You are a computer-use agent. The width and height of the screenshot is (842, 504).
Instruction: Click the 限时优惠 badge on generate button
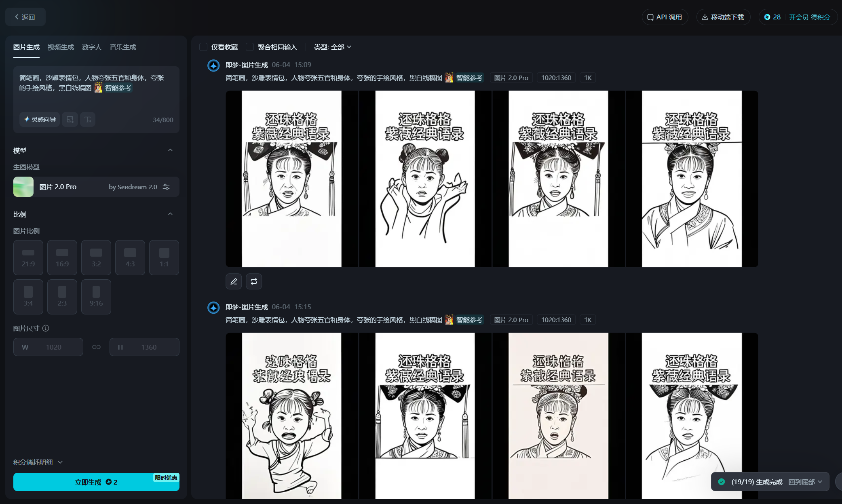[x=166, y=478]
